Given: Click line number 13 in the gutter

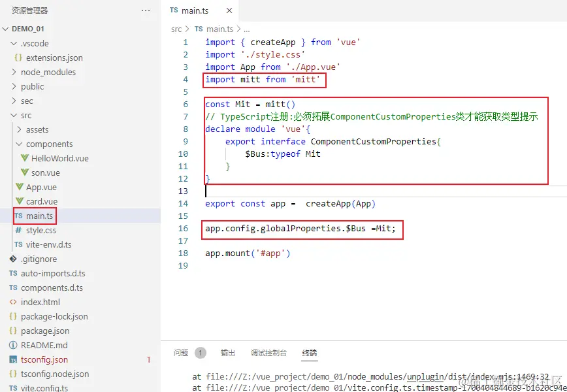Looking at the screenshot, I should (x=184, y=191).
